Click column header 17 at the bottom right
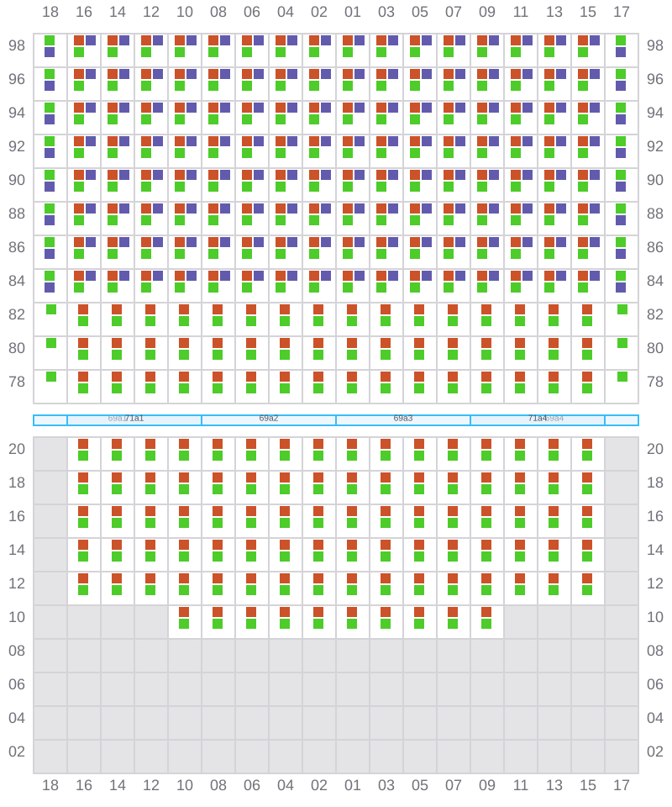The width and height of the screenshot is (672, 807). [622, 785]
